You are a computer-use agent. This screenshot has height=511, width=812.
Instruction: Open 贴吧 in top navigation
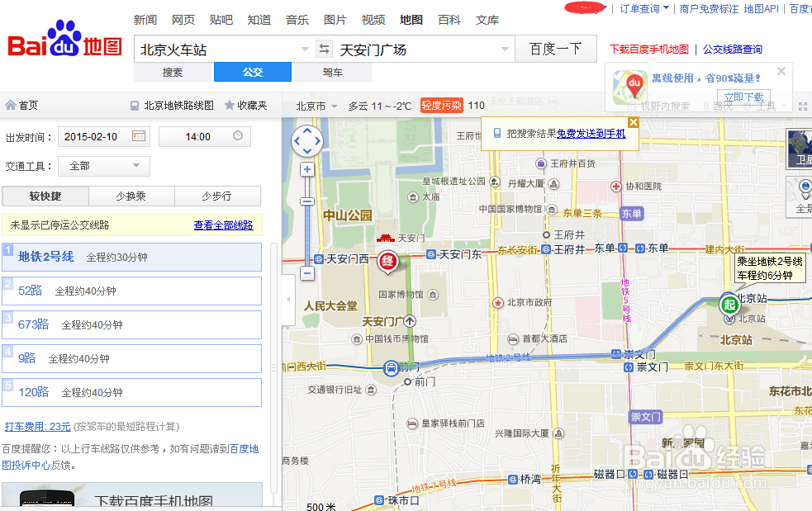pos(221,20)
